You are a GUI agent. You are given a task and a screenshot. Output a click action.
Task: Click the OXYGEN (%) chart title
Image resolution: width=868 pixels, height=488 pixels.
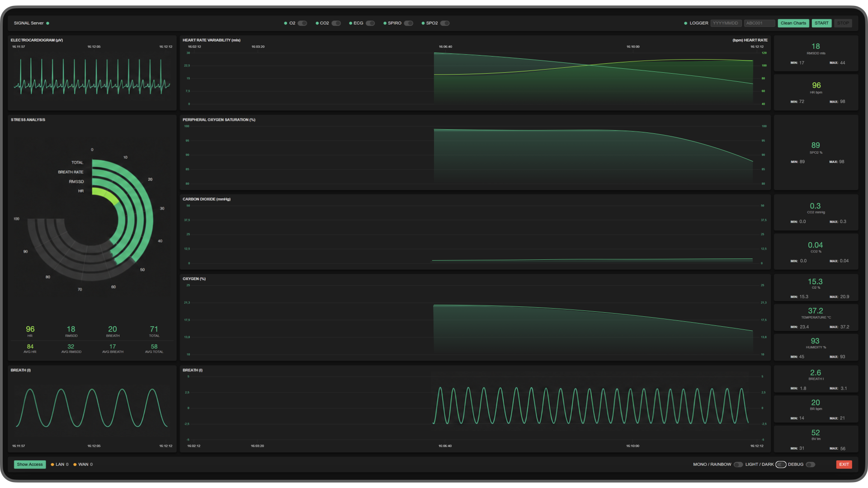coord(194,279)
